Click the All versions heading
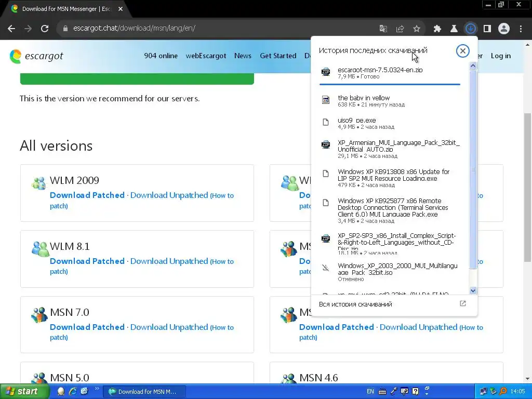The height and width of the screenshot is (399, 532). pos(56,146)
